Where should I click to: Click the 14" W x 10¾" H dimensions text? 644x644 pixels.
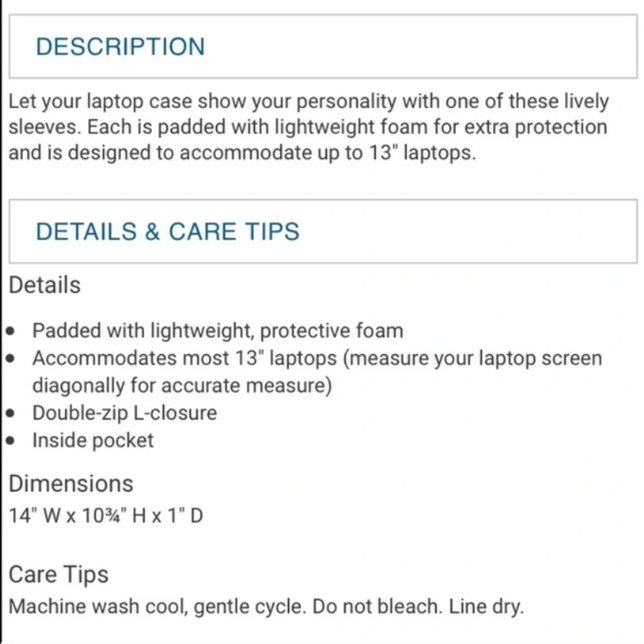point(106,515)
